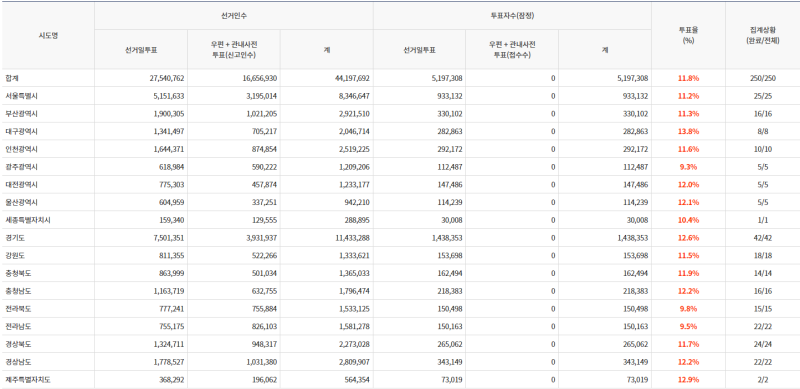Click the 우편+관내사전투표(신고인수) header
The width and height of the screenshot is (800, 389).
pos(234,50)
